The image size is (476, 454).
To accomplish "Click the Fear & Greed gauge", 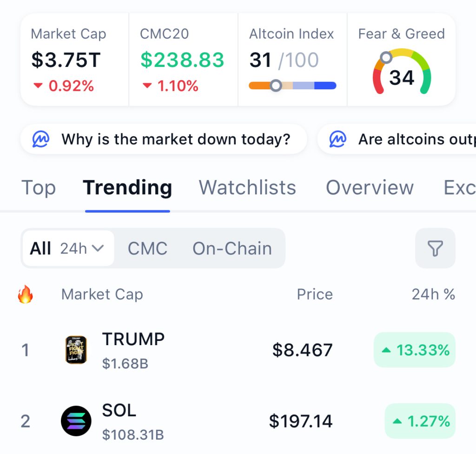I will 402,73.
